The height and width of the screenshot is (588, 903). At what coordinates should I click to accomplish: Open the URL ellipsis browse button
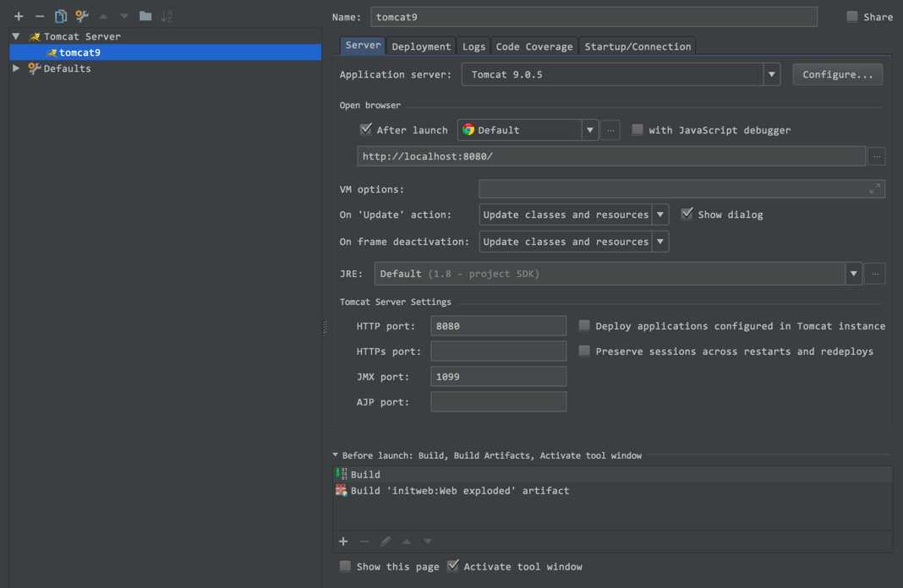point(877,156)
